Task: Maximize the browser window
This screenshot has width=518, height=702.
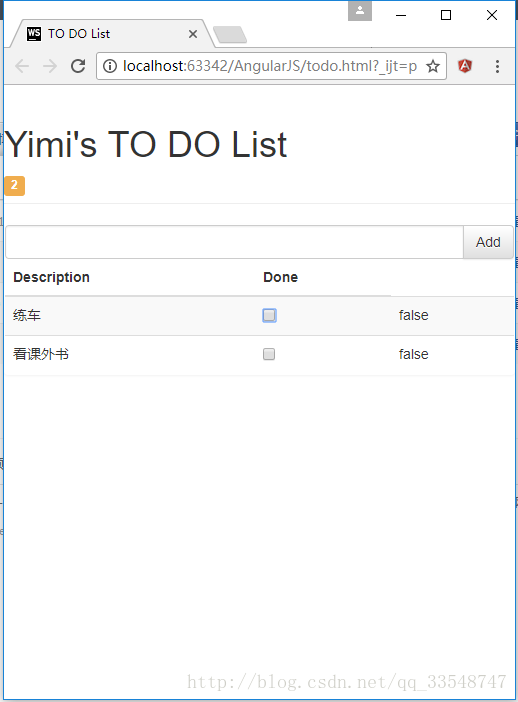Action: pyautogui.click(x=446, y=15)
